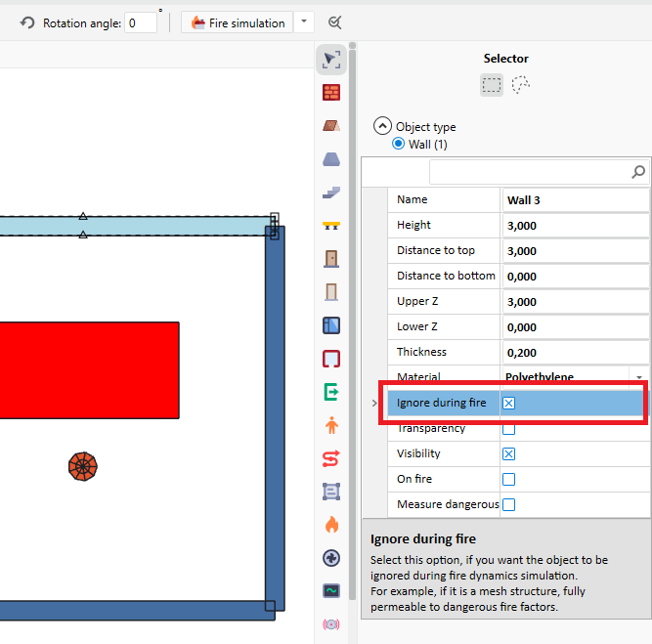652x644 pixels.
Task: Click the rotate icon beside Rotation angle
Action: click(27, 22)
